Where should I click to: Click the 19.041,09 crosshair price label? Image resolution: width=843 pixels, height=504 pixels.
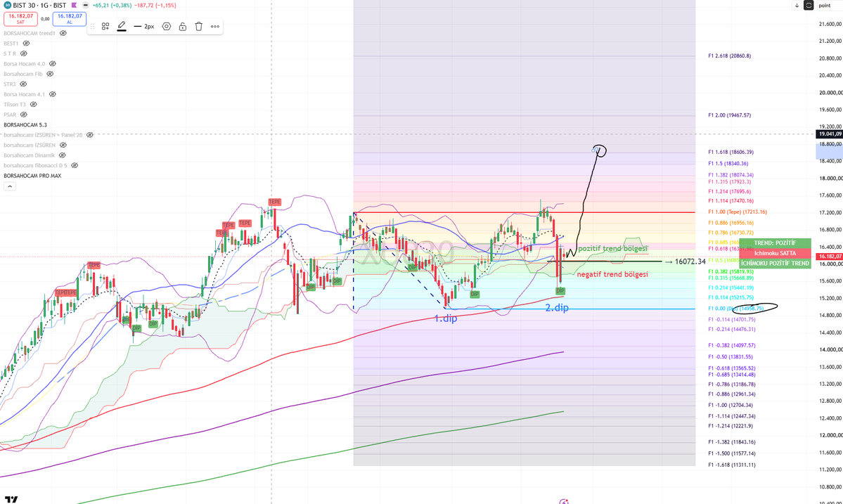click(829, 134)
